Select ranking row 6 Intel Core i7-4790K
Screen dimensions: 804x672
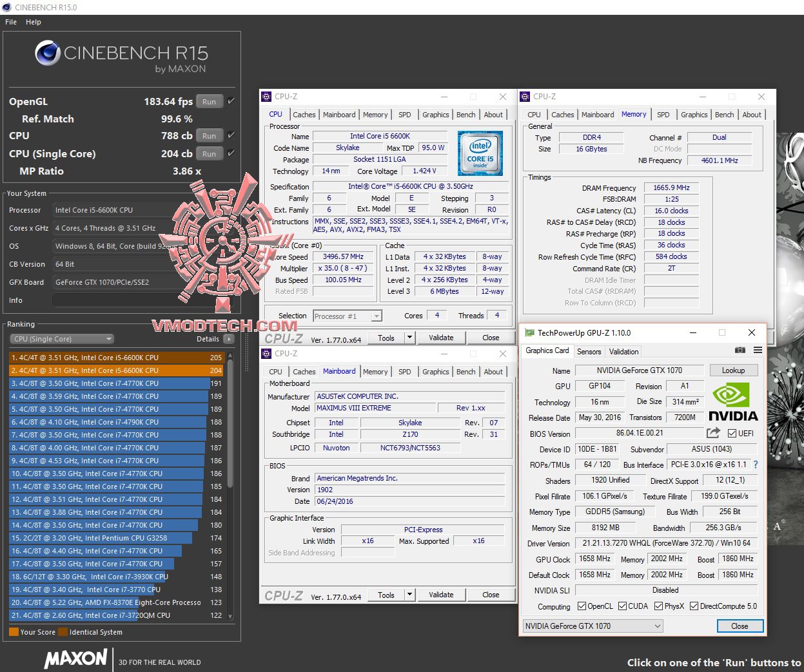click(x=116, y=422)
